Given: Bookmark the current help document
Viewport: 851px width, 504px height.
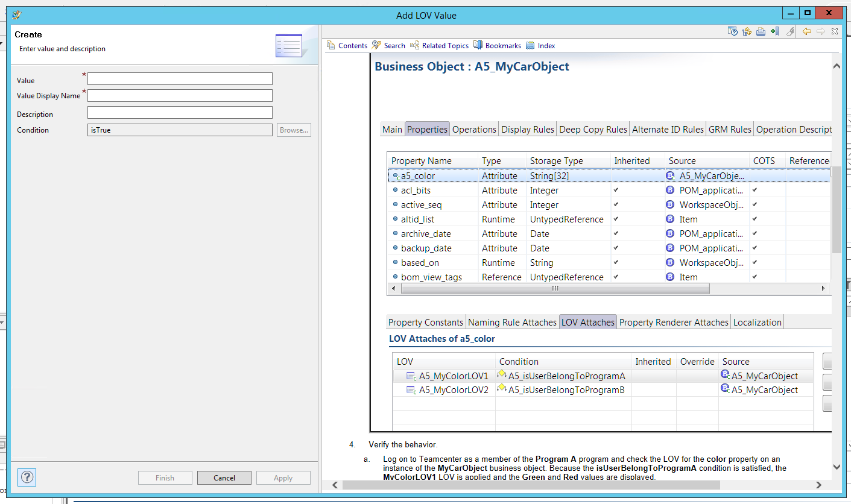Looking at the screenshot, I should tap(774, 31).
